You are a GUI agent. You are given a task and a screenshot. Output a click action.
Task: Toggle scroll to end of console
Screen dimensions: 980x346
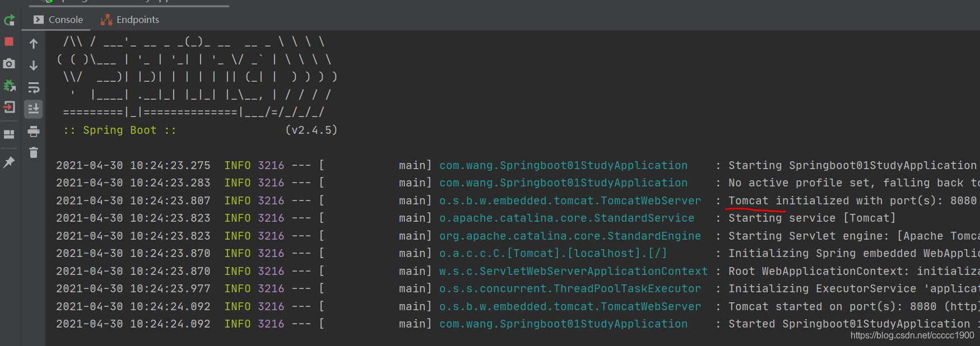coord(34,109)
